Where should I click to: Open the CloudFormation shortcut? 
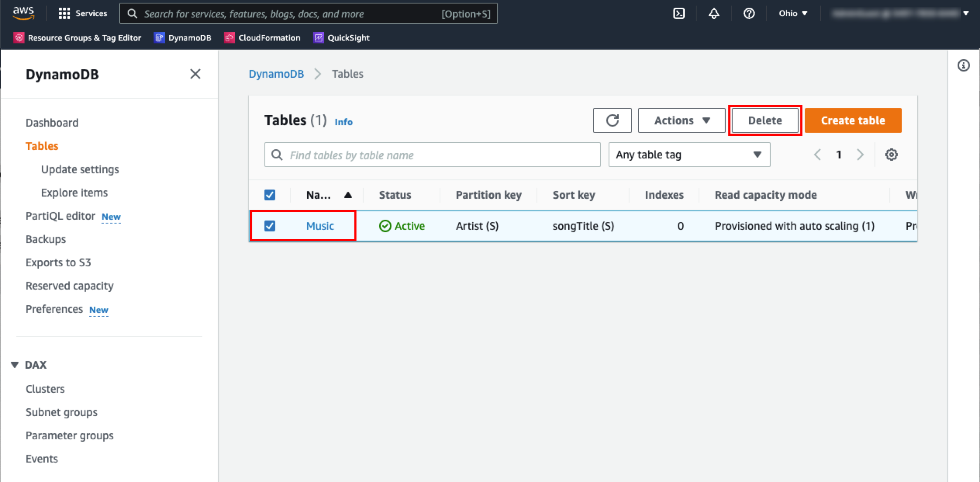tap(262, 38)
